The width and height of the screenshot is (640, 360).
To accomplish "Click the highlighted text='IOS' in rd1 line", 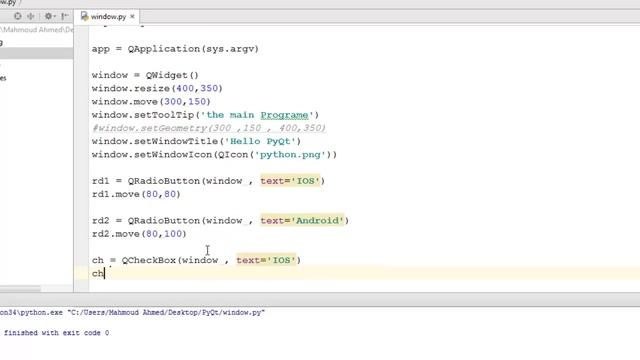I will [290, 181].
